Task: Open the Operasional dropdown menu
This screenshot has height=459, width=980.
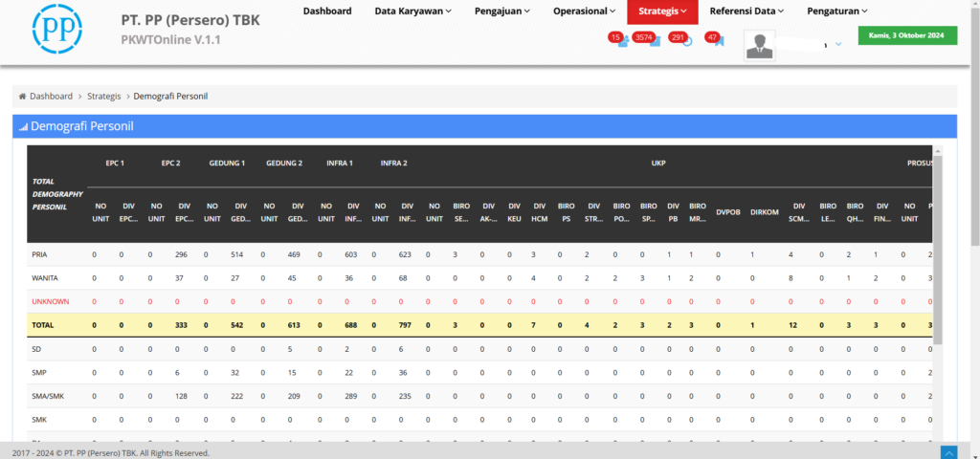Action: (x=584, y=11)
